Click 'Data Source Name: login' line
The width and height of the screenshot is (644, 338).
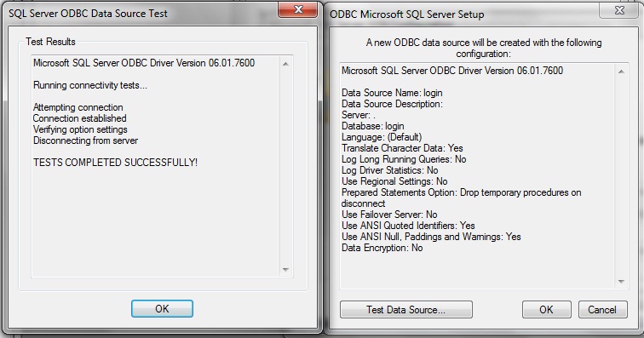pyautogui.click(x=392, y=93)
